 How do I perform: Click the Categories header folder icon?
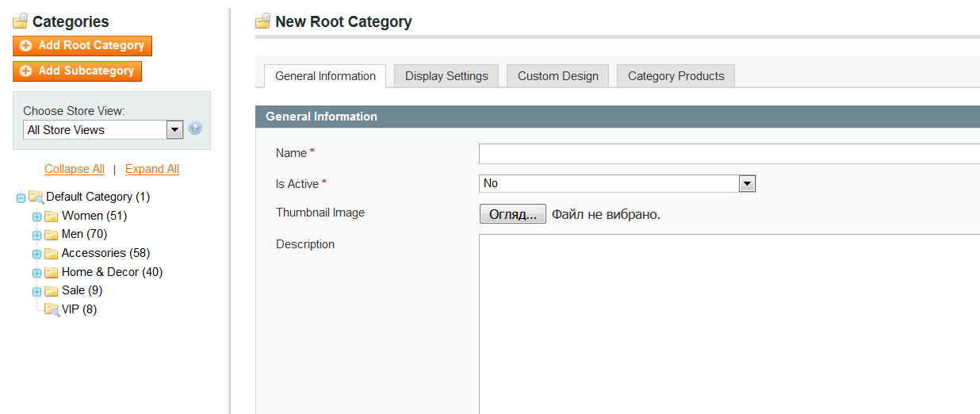click(x=21, y=21)
